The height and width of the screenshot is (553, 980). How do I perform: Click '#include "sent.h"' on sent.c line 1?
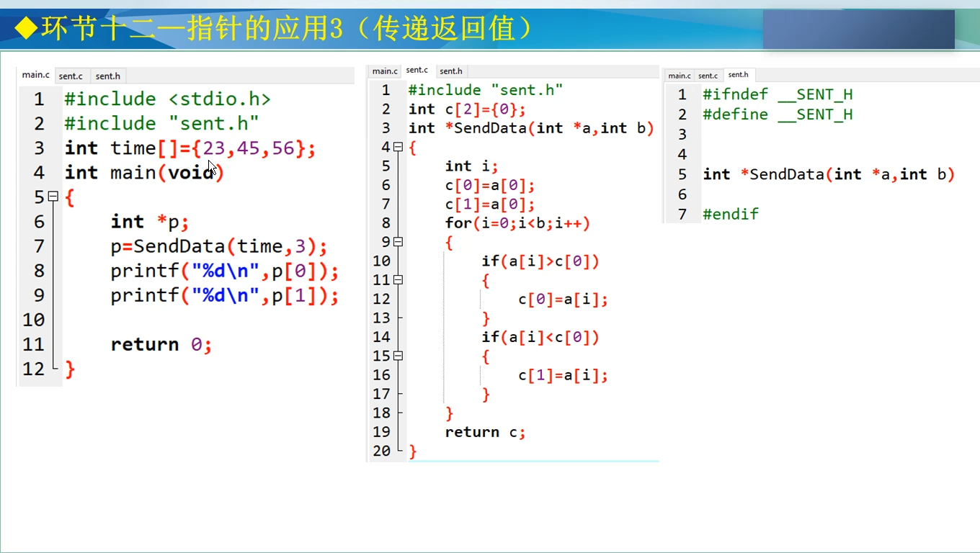tap(486, 90)
